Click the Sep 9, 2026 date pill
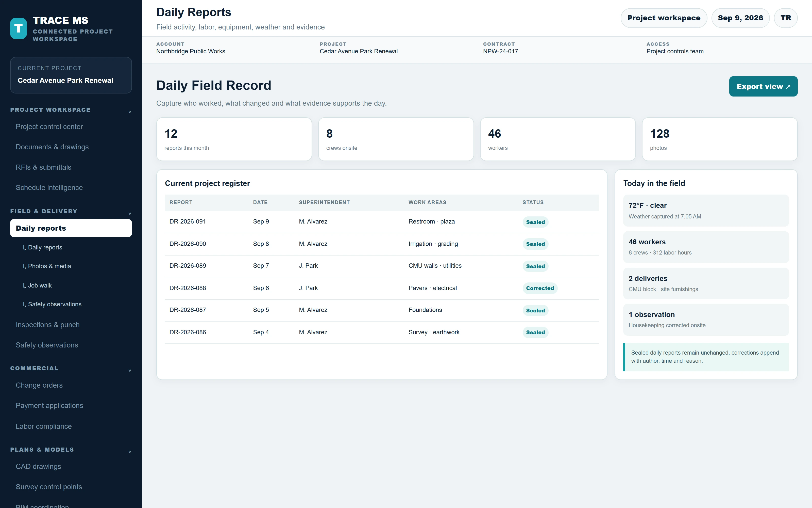The height and width of the screenshot is (508, 812). click(x=740, y=18)
